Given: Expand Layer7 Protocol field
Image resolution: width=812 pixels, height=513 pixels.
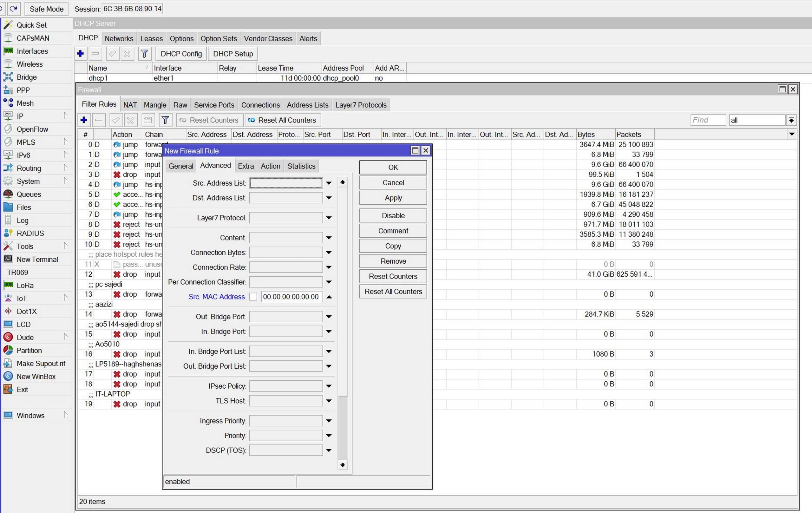Looking at the screenshot, I should (329, 218).
